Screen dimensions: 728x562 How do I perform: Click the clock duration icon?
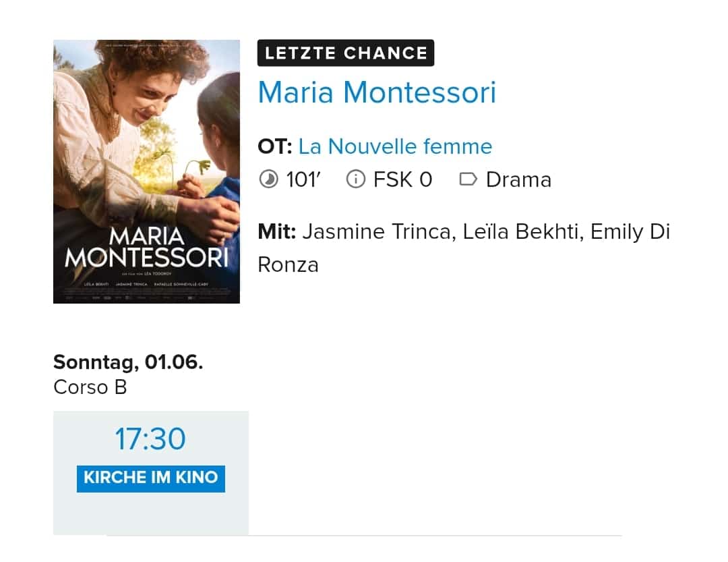tap(268, 179)
